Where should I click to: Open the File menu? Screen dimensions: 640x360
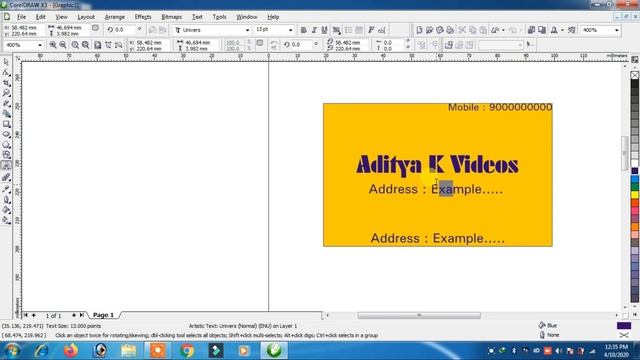[21, 17]
